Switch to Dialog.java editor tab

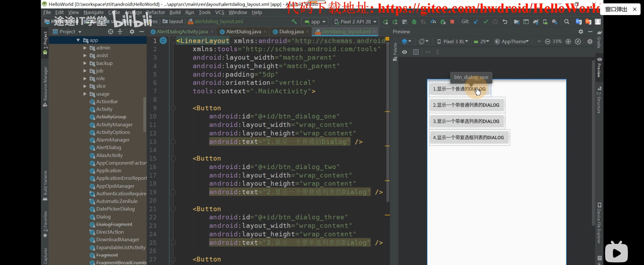click(x=291, y=31)
